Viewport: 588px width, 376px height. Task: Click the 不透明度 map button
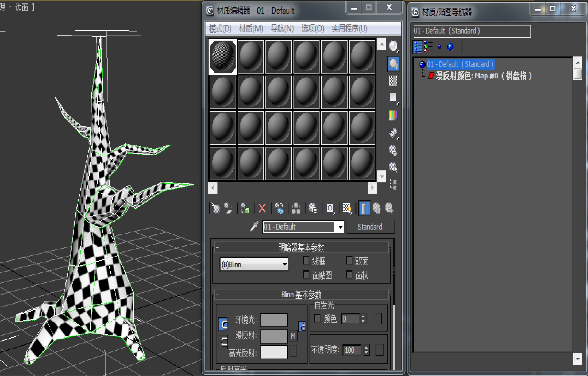(x=379, y=350)
